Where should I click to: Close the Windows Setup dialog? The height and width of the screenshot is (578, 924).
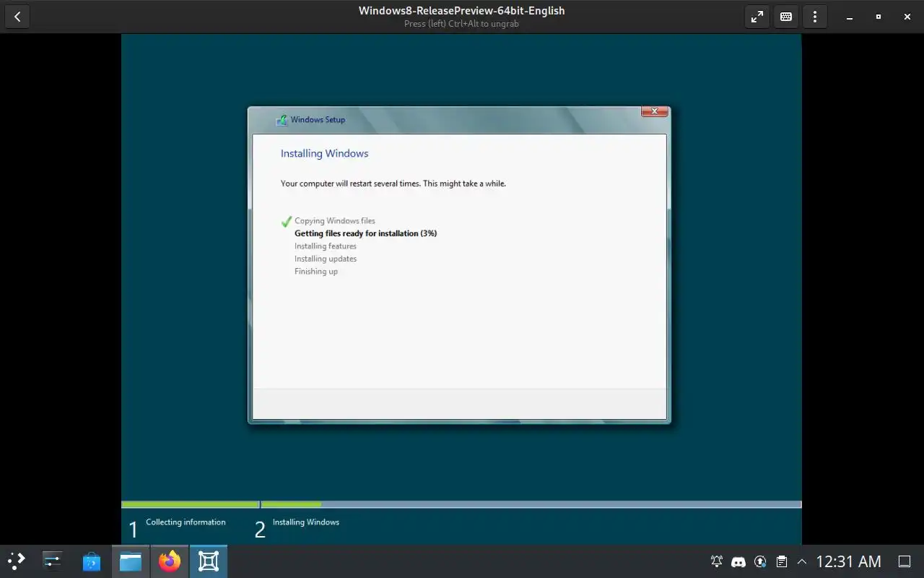point(654,111)
